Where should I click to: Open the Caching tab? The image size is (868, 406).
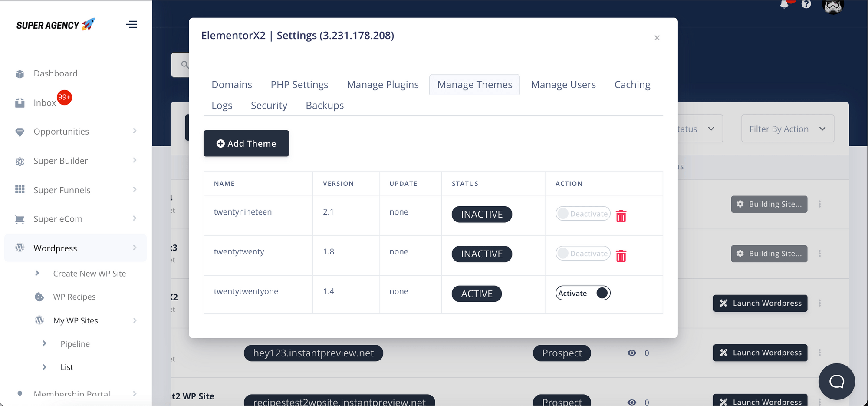(632, 85)
